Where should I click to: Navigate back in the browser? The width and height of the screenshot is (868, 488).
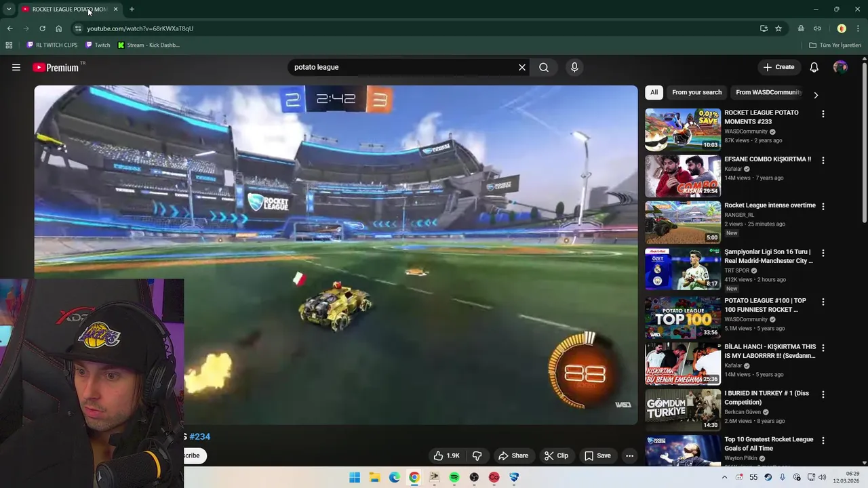coord(9,28)
